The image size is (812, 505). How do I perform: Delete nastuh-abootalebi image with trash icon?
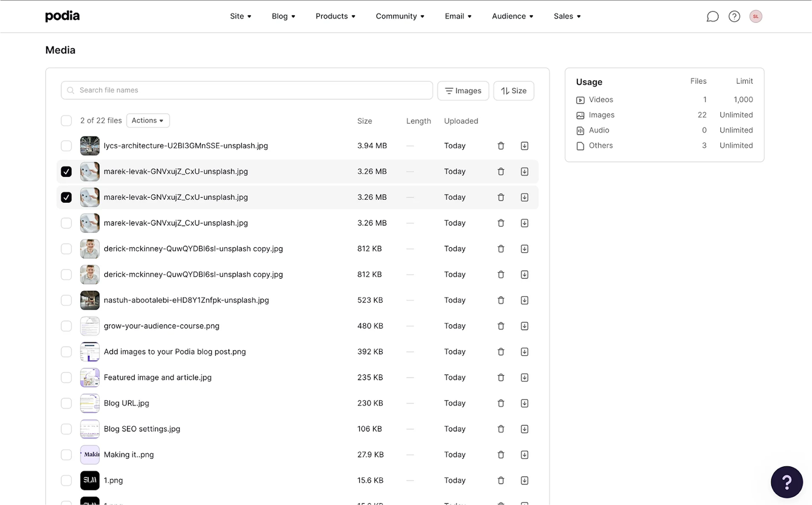point(501,300)
